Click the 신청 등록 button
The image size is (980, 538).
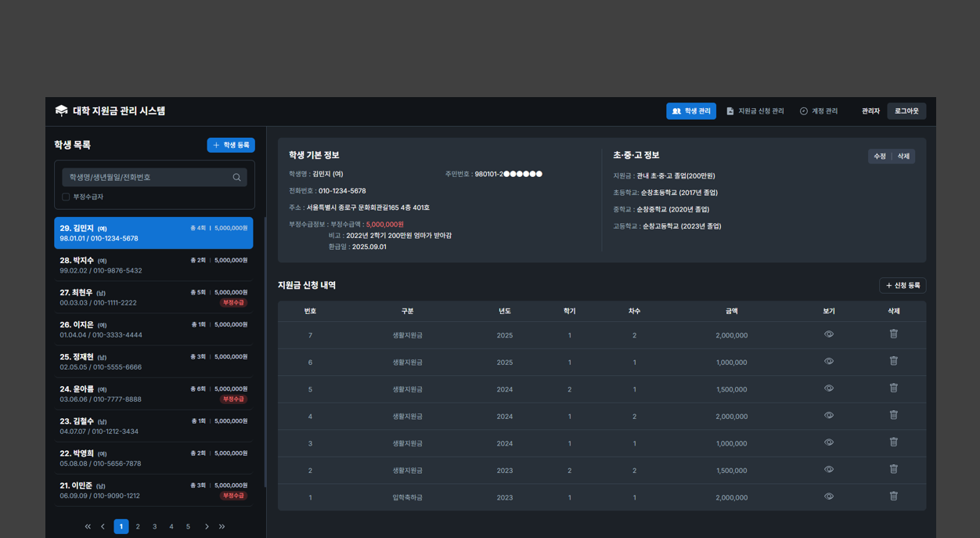(x=903, y=286)
